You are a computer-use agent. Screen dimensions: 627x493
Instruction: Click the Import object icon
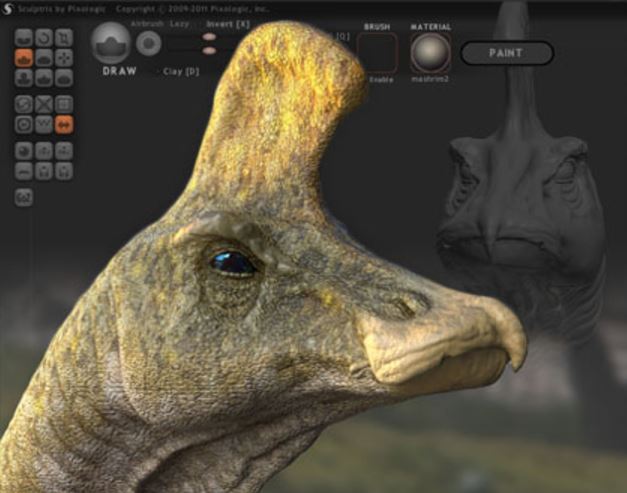click(44, 151)
